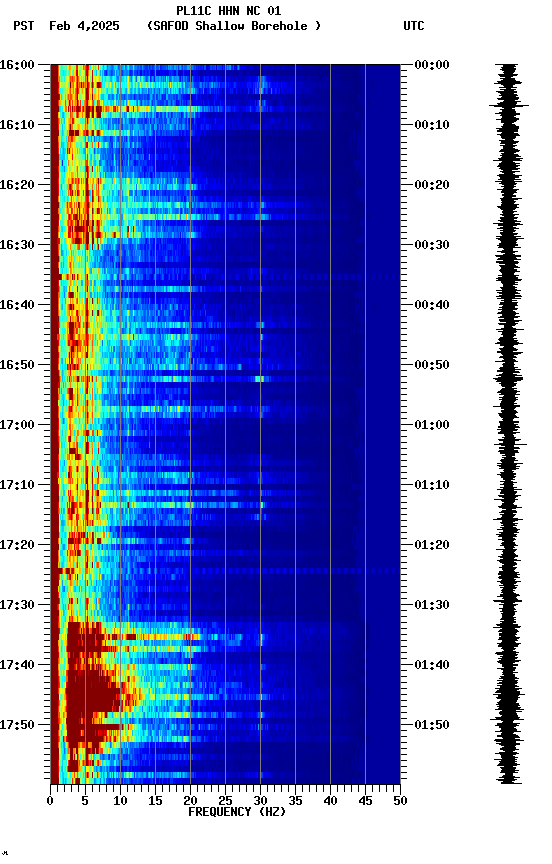
Task: Click the 16:20 PST time label
Action: [x=17, y=185]
